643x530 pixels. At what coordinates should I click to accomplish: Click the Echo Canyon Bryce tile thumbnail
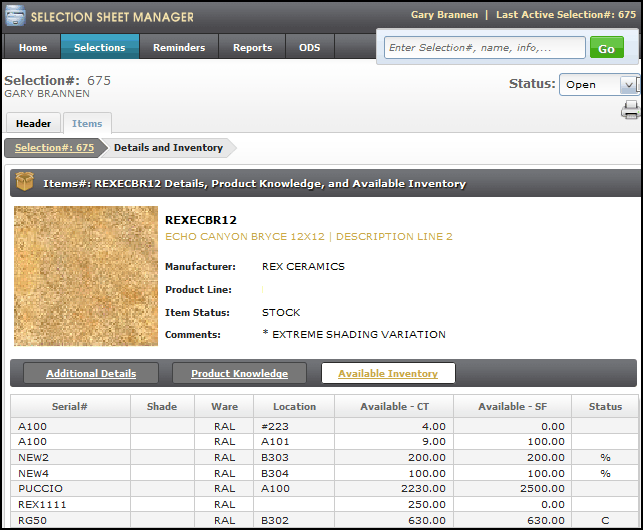(x=86, y=276)
